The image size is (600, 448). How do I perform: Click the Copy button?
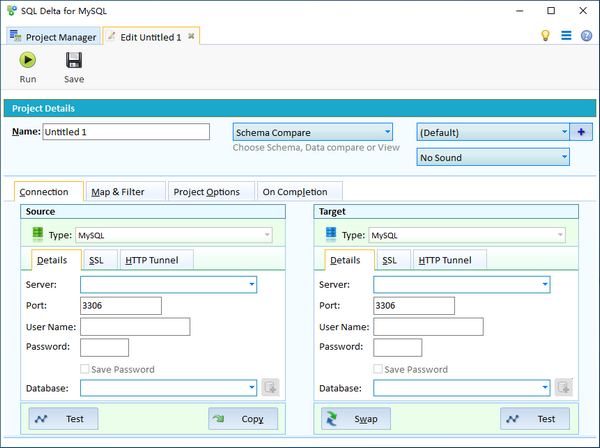(243, 419)
